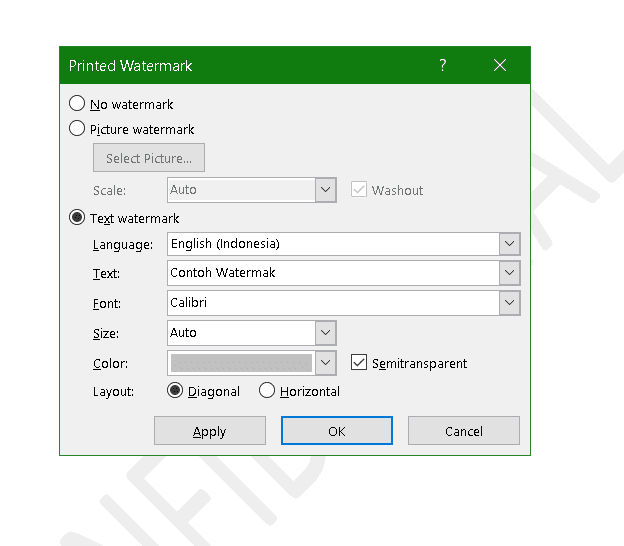624x546 pixels.
Task: Open the Text dropdown arrow
Action: pos(510,273)
